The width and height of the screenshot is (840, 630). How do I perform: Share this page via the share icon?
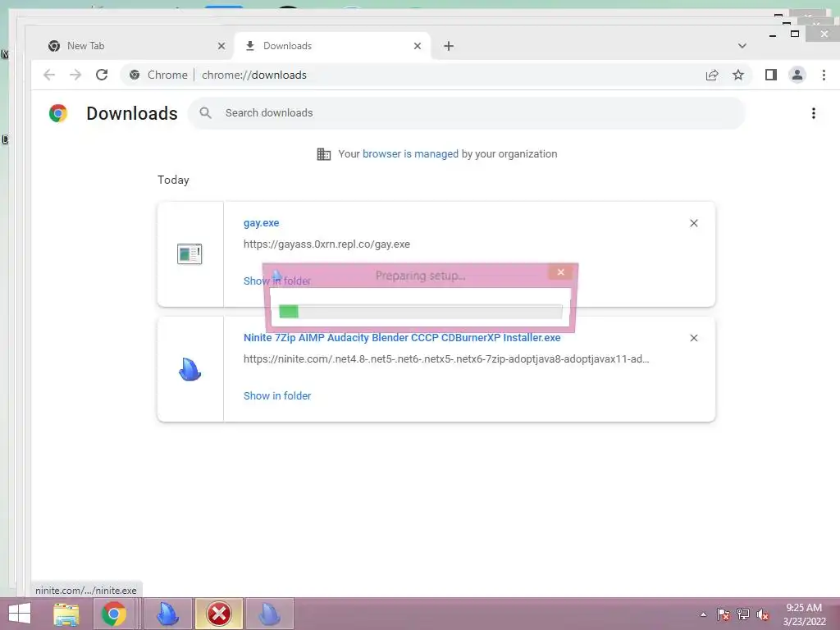[712, 75]
